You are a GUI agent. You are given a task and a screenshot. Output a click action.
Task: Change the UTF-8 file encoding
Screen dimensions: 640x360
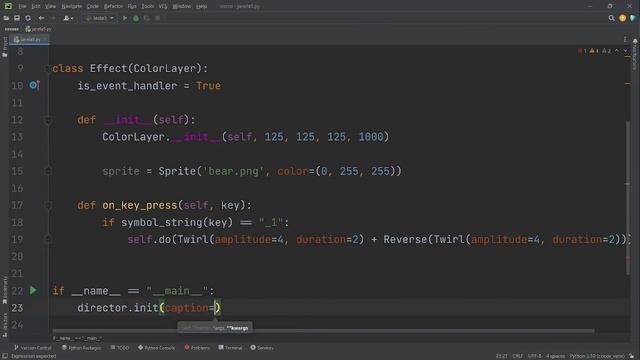click(534, 356)
